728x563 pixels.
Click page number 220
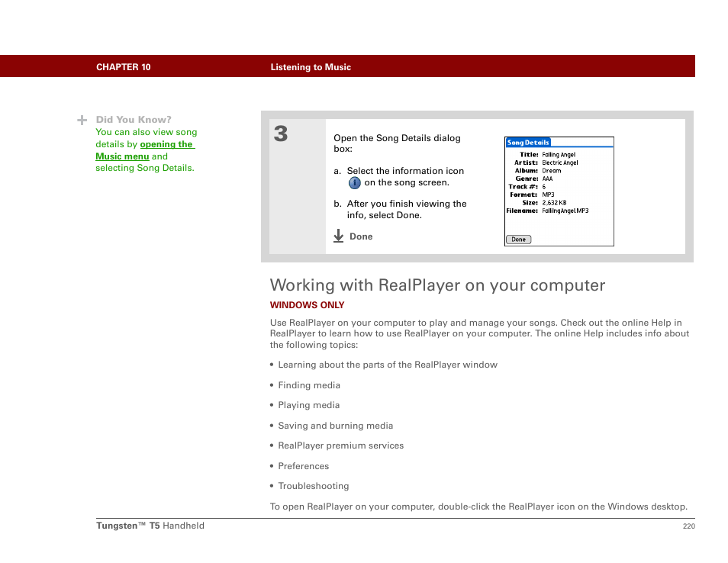coord(689,526)
